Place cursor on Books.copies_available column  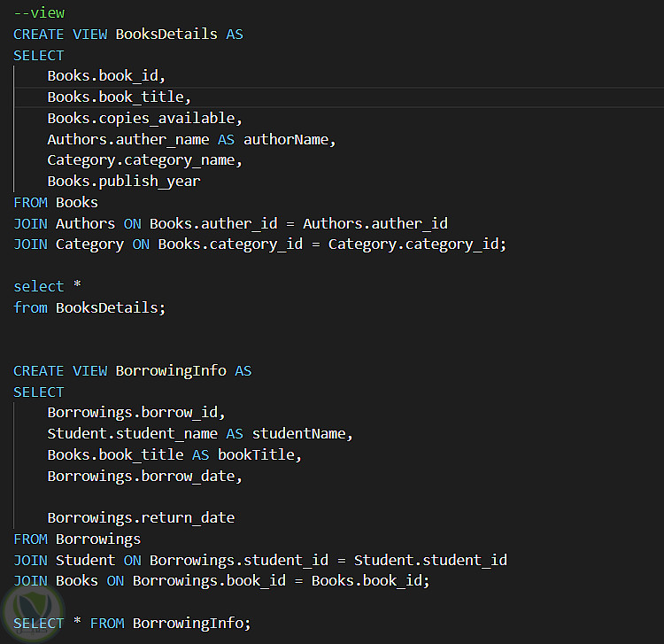142,118
